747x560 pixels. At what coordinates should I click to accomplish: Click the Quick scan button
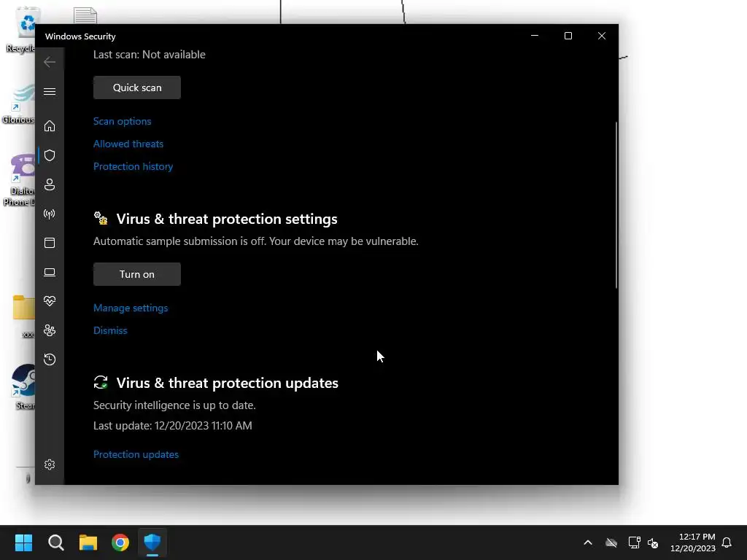pyautogui.click(x=137, y=87)
